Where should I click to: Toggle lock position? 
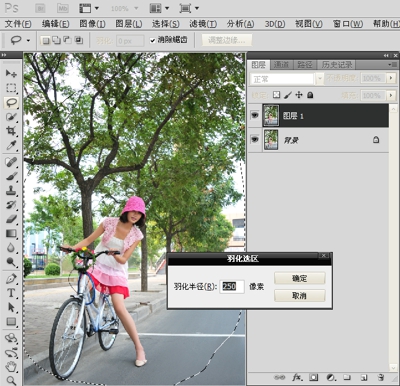point(299,95)
